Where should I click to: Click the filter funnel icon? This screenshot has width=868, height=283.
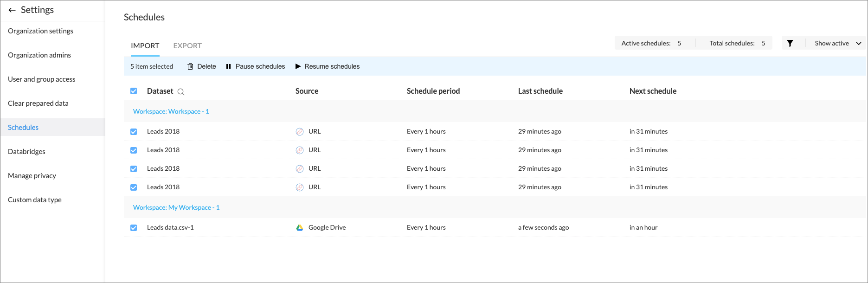(x=790, y=43)
